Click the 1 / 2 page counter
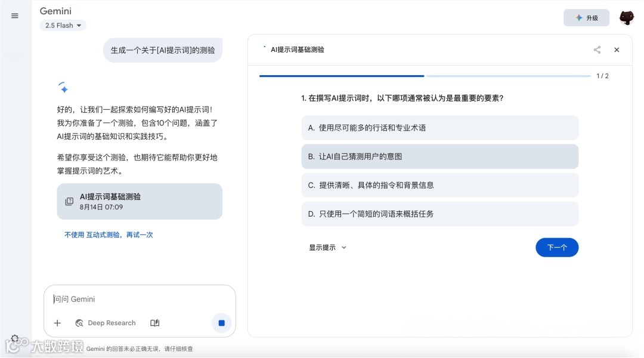The width and height of the screenshot is (644, 358). [602, 76]
